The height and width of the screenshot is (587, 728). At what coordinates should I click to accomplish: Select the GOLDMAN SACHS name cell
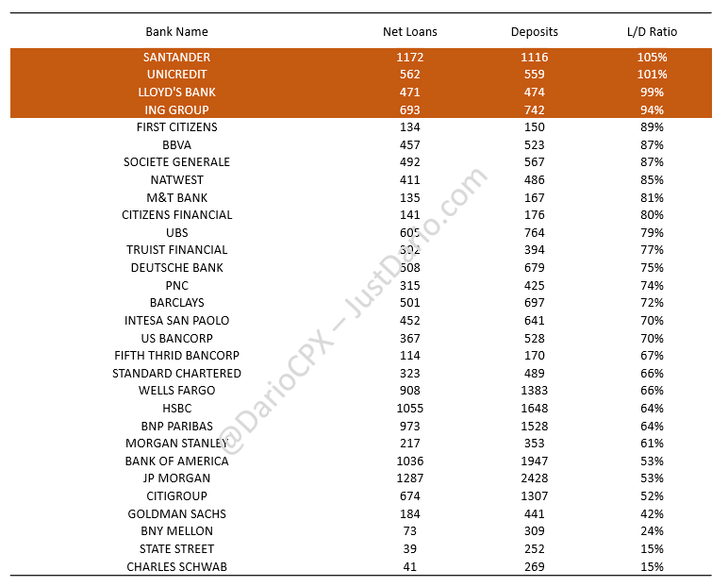pyautogui.click(x=176, y=514)
